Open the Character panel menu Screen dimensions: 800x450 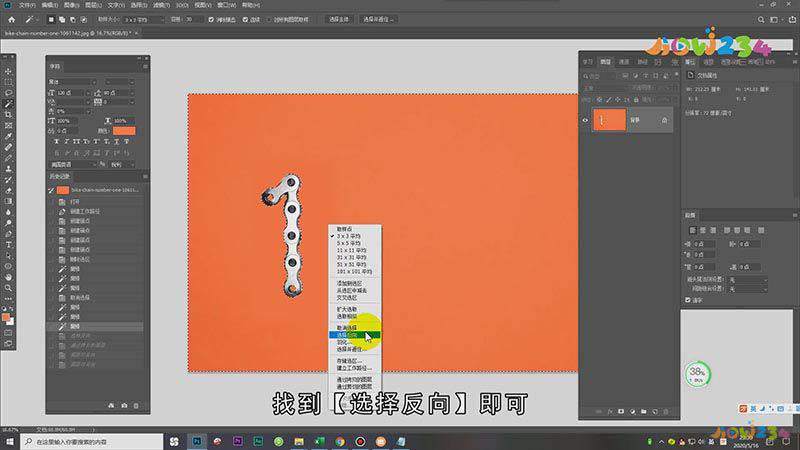pos(145,66)
